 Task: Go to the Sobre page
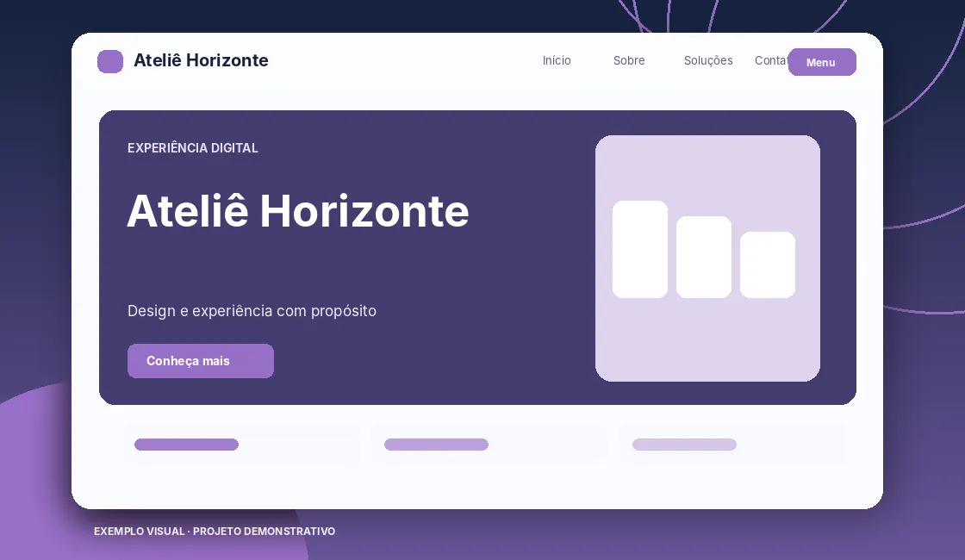pos(629,60)
